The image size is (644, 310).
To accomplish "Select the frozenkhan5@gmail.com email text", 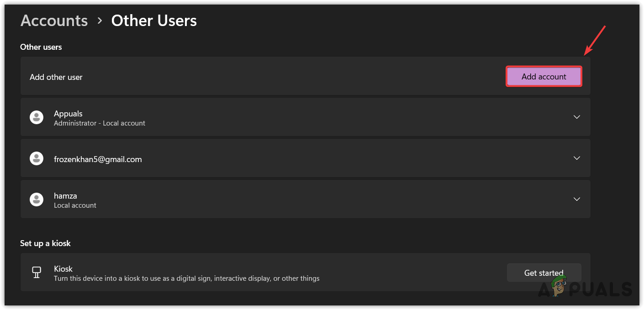I will (x=98, y=159).
